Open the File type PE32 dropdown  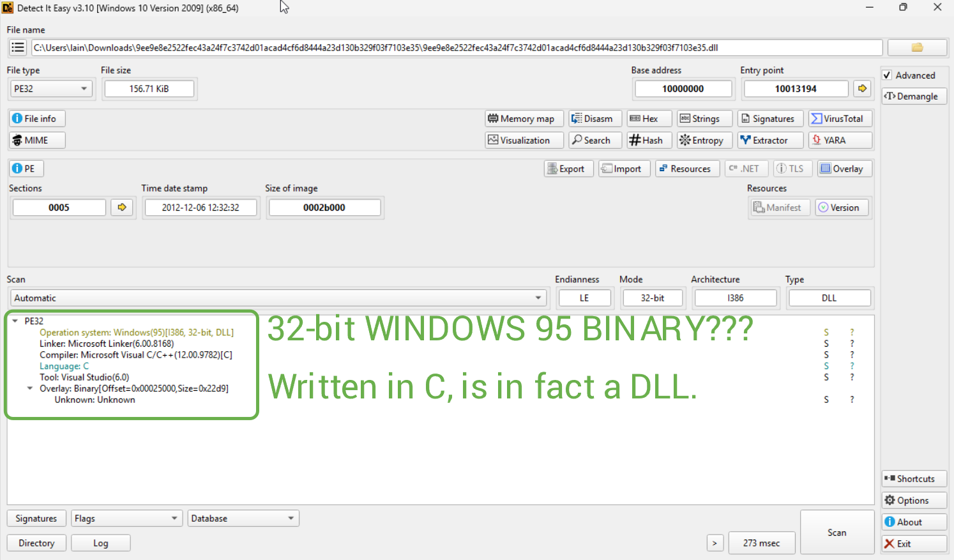point(50,89)
